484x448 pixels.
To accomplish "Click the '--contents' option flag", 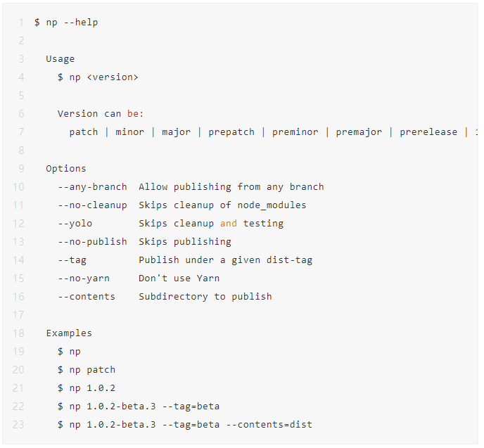I will click(87, 297).
